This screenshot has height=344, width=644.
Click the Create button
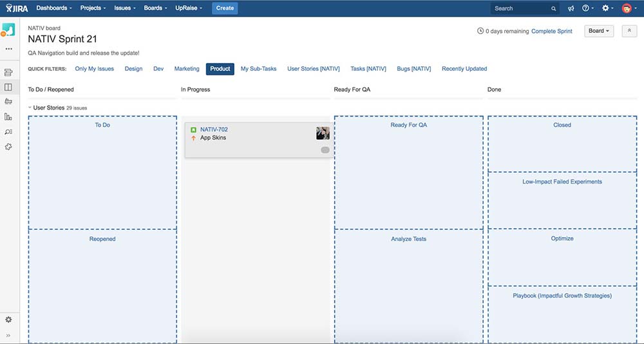click(225, 8)
